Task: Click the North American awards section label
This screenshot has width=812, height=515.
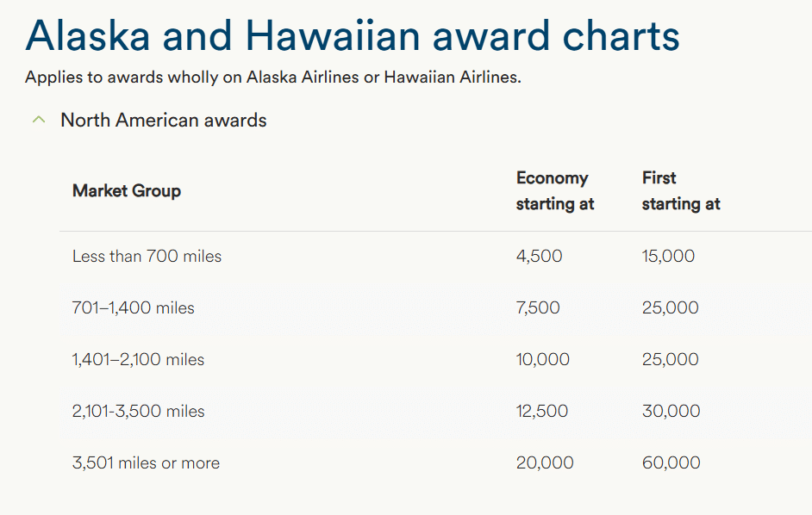Action: coord(163,121)
